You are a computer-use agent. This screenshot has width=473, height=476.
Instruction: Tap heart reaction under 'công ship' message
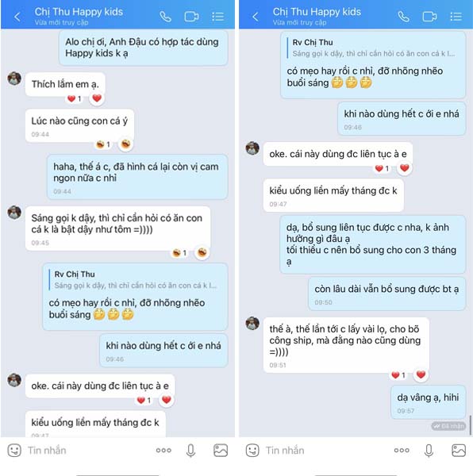(421, 374)
